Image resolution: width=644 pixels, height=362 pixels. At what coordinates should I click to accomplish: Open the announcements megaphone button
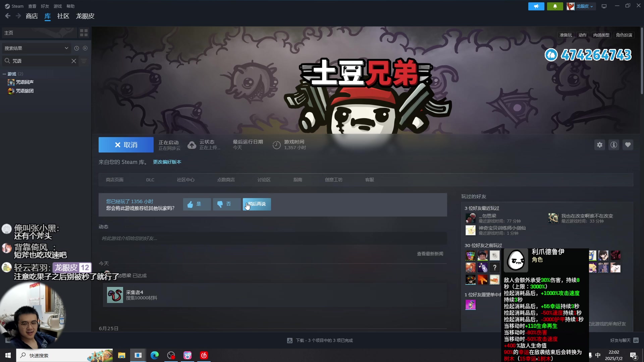[536, 6]
